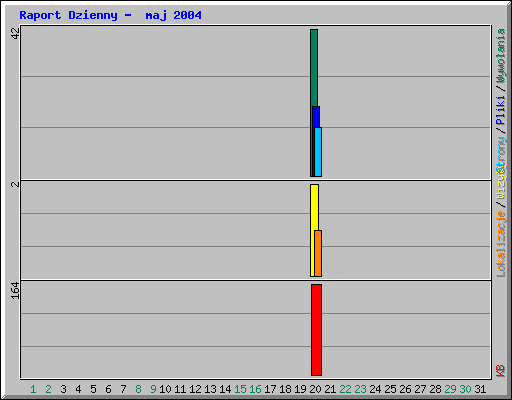512x400 pixels.
Task: Click day '3' on the x-axis
Action: coord(63,389)
